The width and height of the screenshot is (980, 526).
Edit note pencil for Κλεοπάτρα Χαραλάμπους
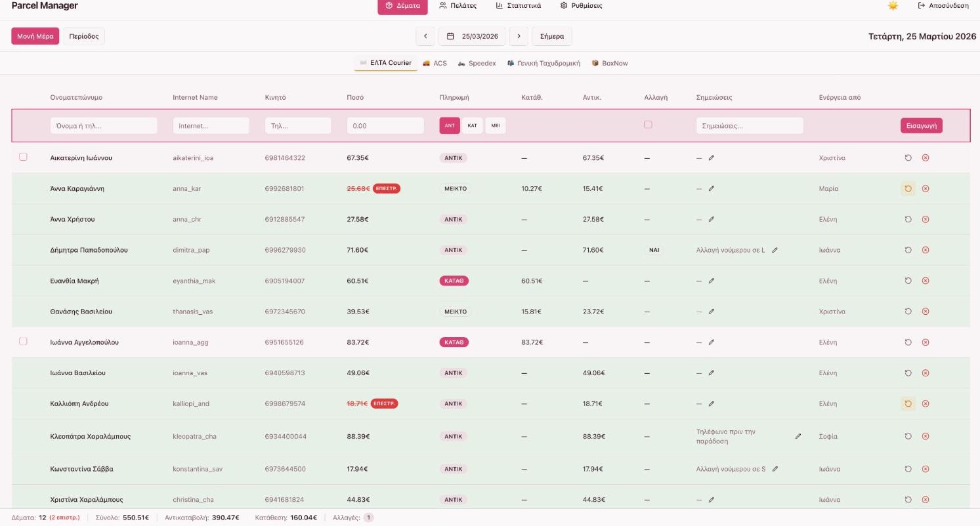click(798, 436)
